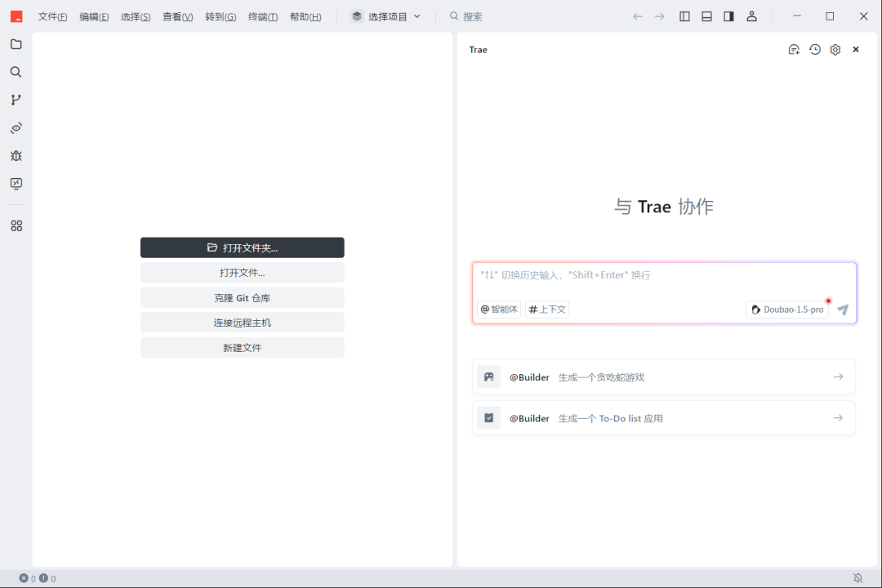Open Remote Explorer monitor icon
The image size is (882, 588).
click(x=16, y=184)
